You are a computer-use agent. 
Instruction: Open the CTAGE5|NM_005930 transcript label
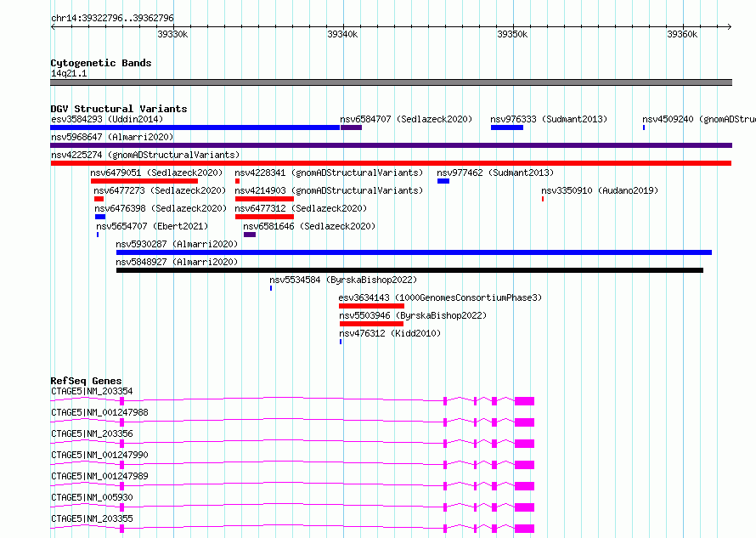(x=92, y=497)
